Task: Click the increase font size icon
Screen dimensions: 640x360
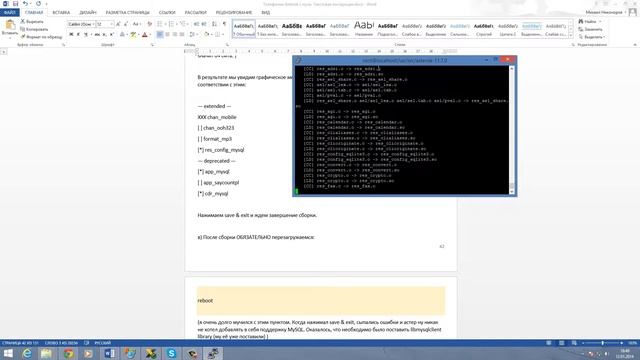Action: [118, 24]
